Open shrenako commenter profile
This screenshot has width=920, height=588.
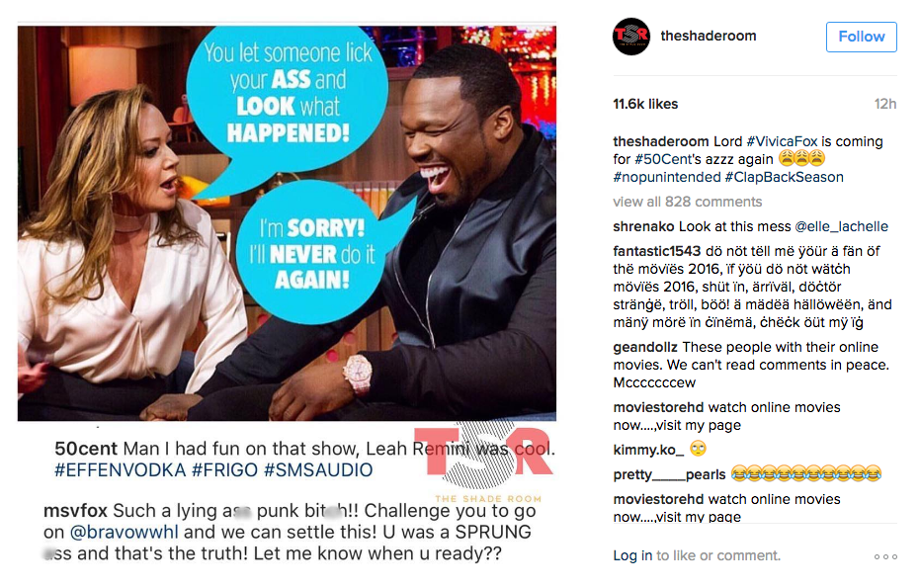click(x=643, y=226)
